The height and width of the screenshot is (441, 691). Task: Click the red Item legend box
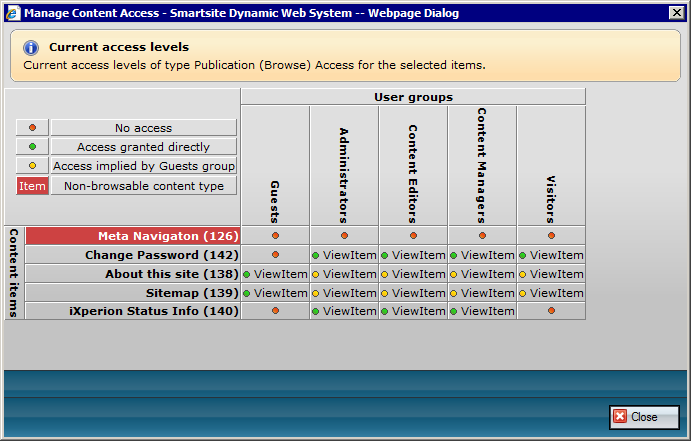[x=32, y=186]
